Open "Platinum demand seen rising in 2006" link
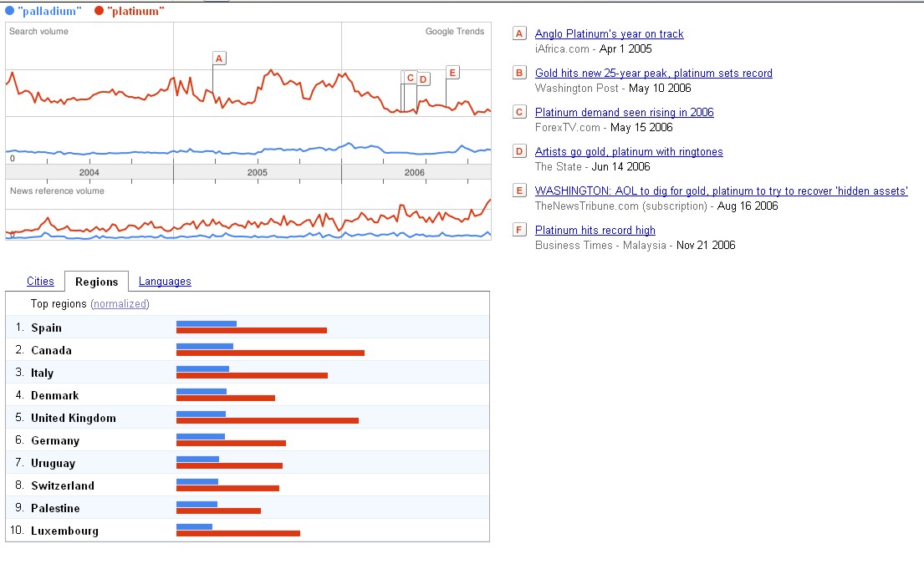The width and height of the screenshot is (924, 564). click(x=624, y=113)
